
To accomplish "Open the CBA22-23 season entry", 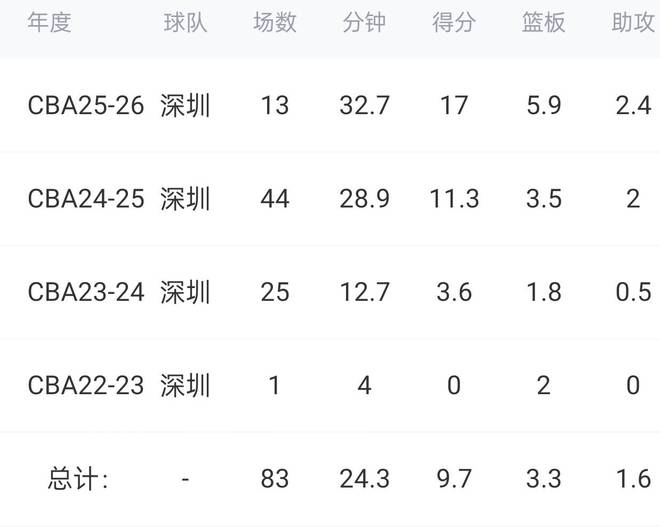I will coord(86,385).
